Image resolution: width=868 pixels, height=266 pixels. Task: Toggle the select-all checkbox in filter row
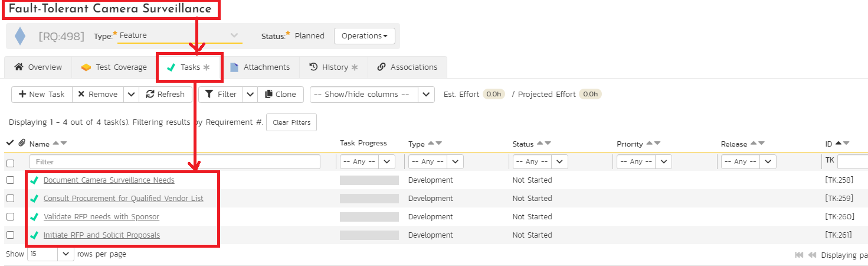point(10,163)
